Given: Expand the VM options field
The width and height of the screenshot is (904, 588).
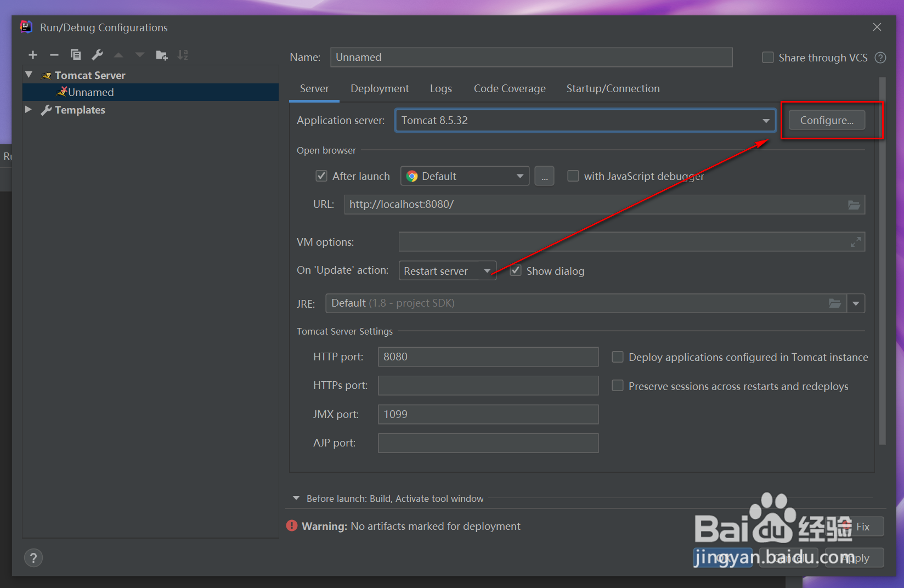Looking at the screenshot, I should [855, 242].
